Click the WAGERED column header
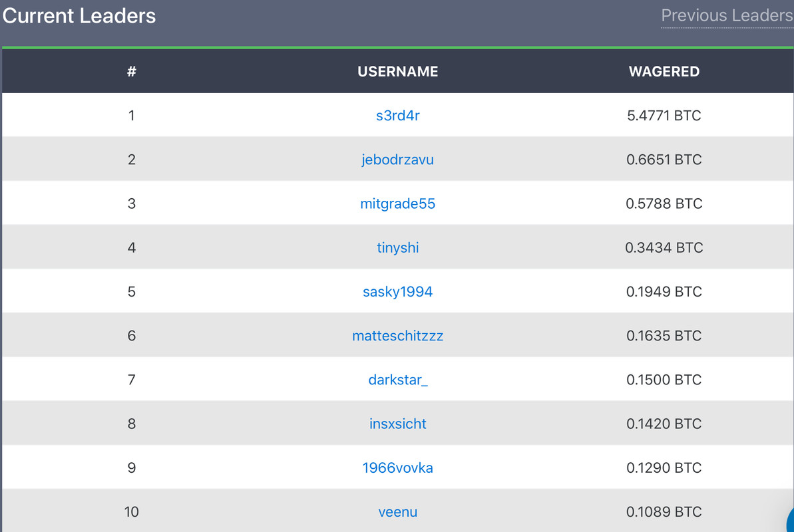Screen dimensions: 794x532 coord(664,72)
